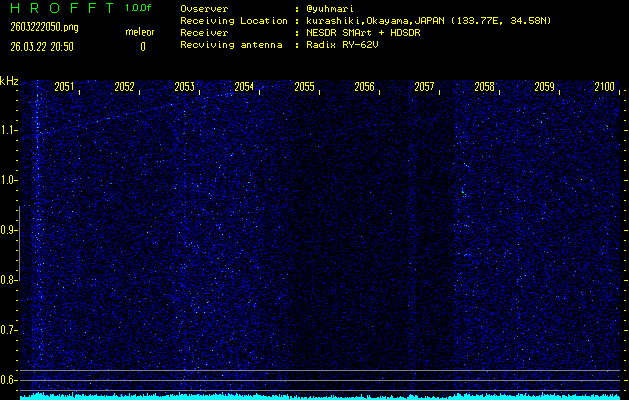The height and width of the screenshot is (400, 629).
Task: Click the 0.9 kHz frequency label
Action: click(7, 230)
